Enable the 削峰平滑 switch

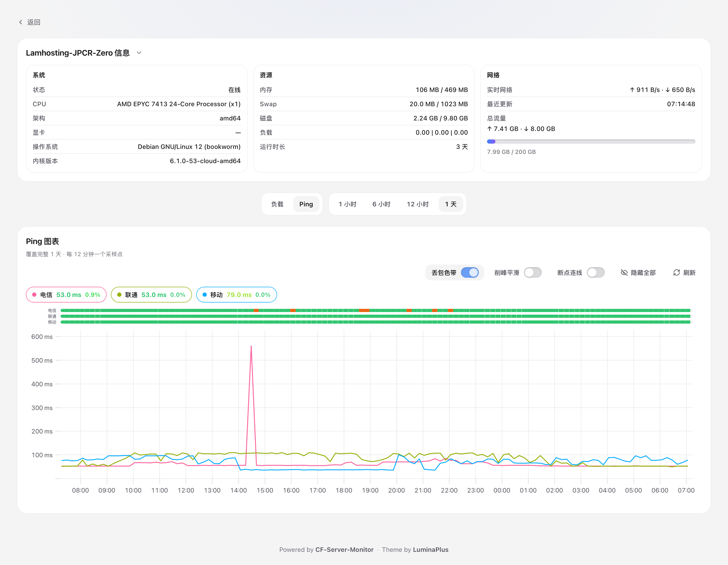pos(533,272)
